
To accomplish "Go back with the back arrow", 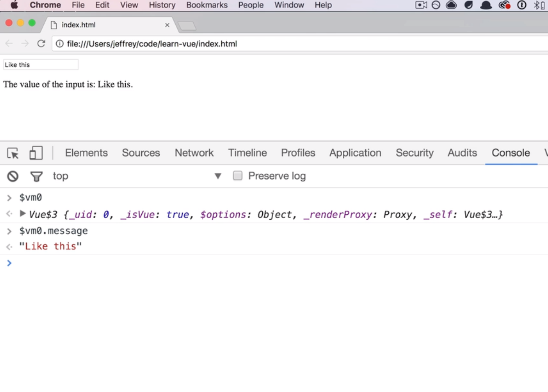I will tap(9, 44).
